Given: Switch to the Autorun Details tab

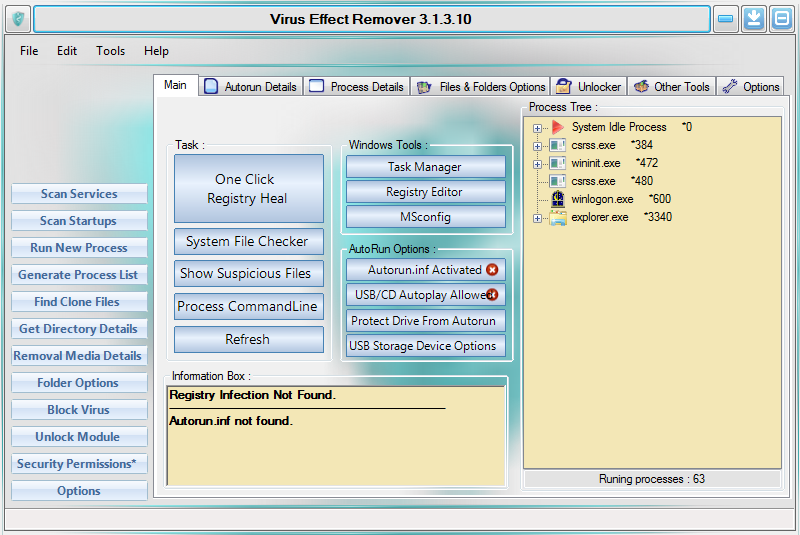Looking at the screenshot, I should (250, 87).
